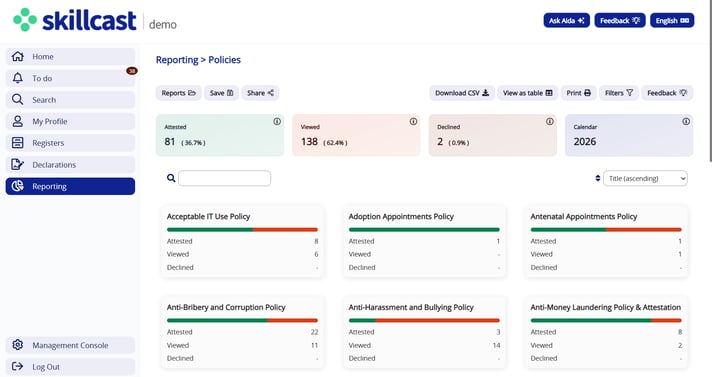
Task: Open the To do notifications list
Action: point(70,78)
